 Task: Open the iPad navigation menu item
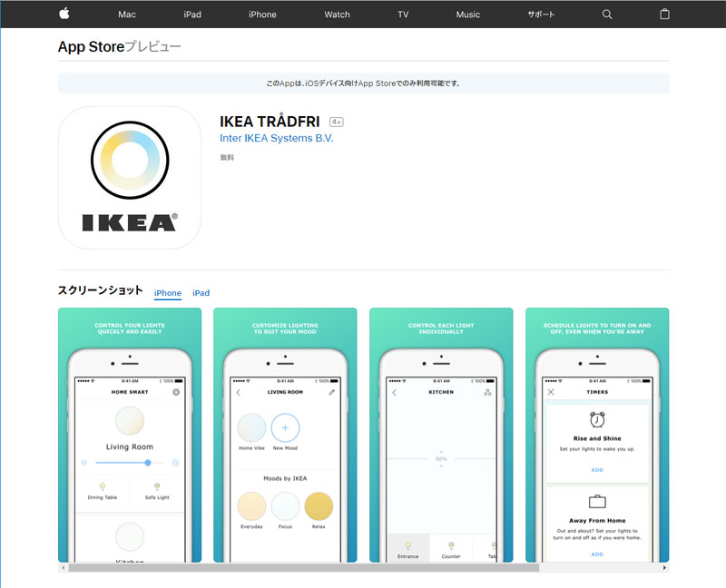tap(192, 15)
